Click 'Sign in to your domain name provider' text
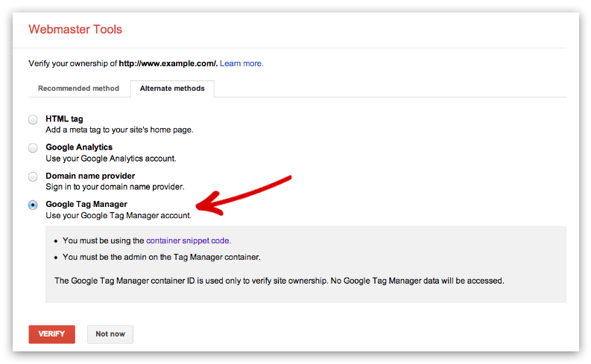This screenshot has width=591, height=364. click(115, 186)
